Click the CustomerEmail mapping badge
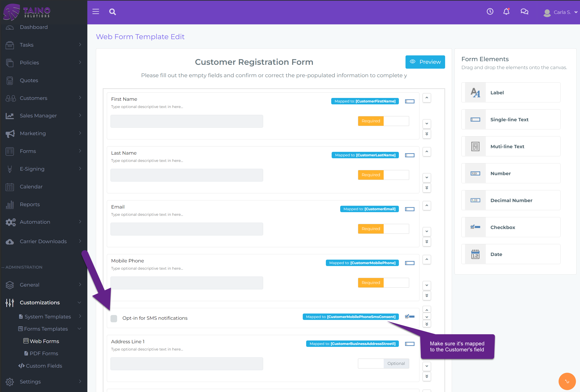The image size is (580, 392). 369,209
